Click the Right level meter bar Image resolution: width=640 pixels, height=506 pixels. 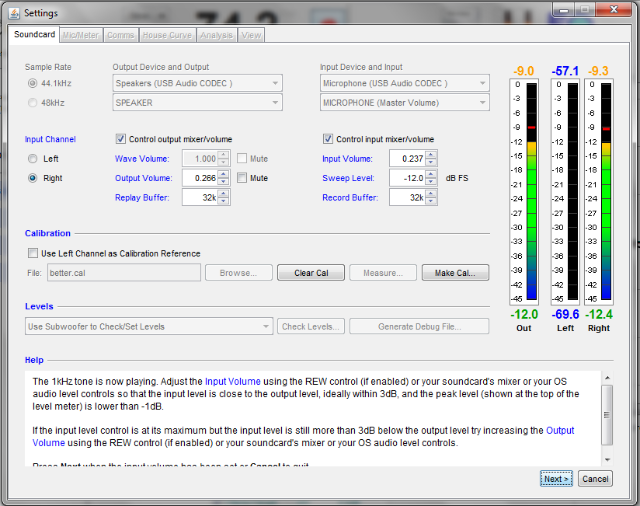point(606,191)
